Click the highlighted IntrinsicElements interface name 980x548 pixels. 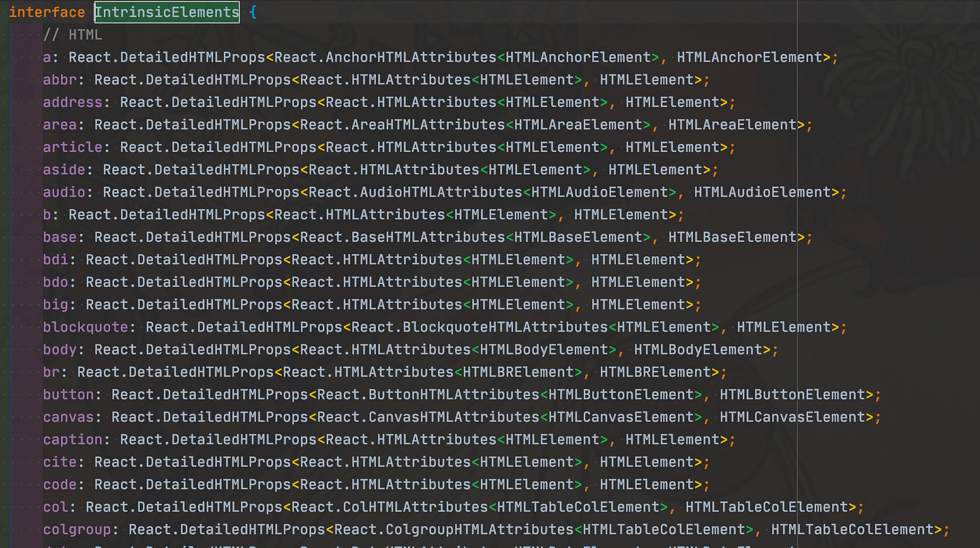coord(167,12)
